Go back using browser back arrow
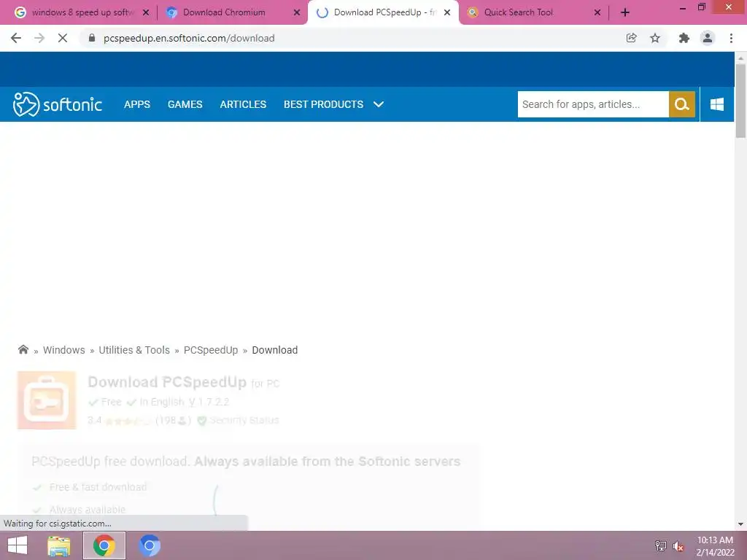The width and height of the screenshot is (747, 560). tap(16, 38)
